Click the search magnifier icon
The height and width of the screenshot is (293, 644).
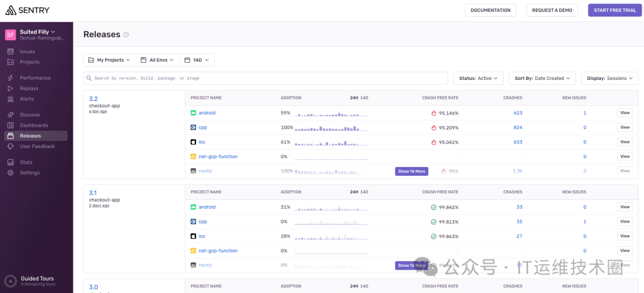tap(89, 78)
